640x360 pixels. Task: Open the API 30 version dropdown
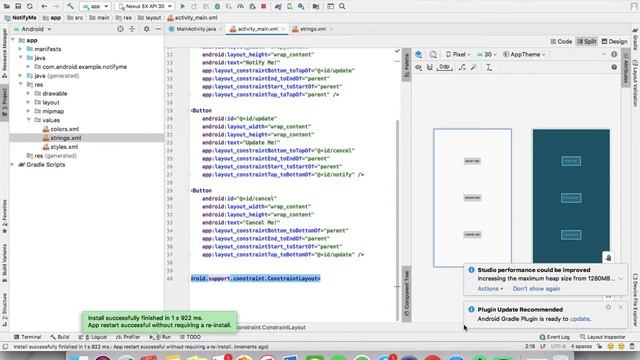(x=487, y=54)
